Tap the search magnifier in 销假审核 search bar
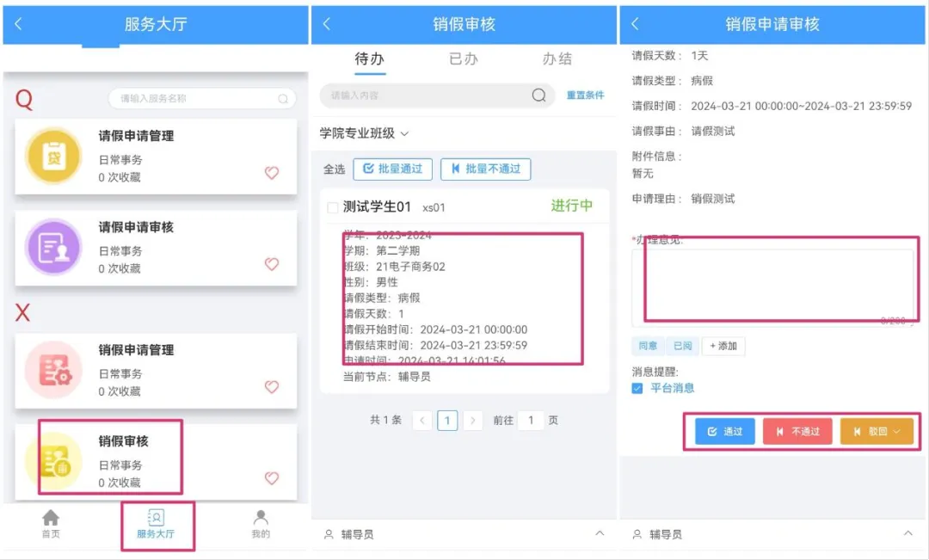 tap(539, 96)
